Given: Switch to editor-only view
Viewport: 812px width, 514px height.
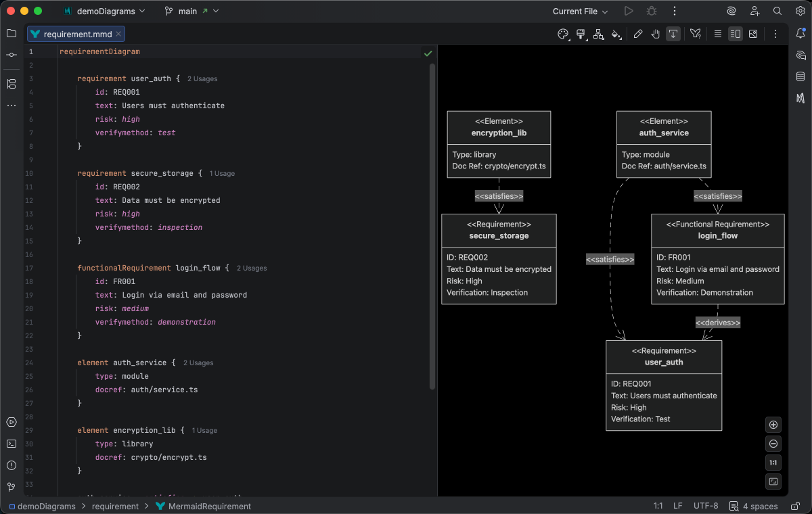Looking at the screenshot, I should (x=718, y=34).
